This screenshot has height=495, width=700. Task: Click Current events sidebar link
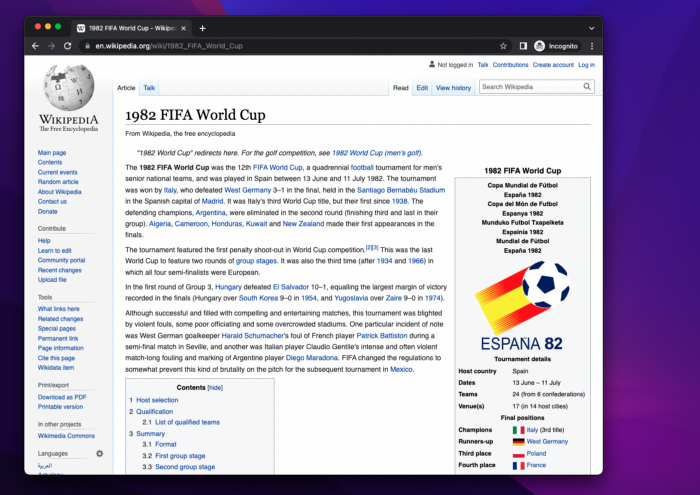coord(58,172)
